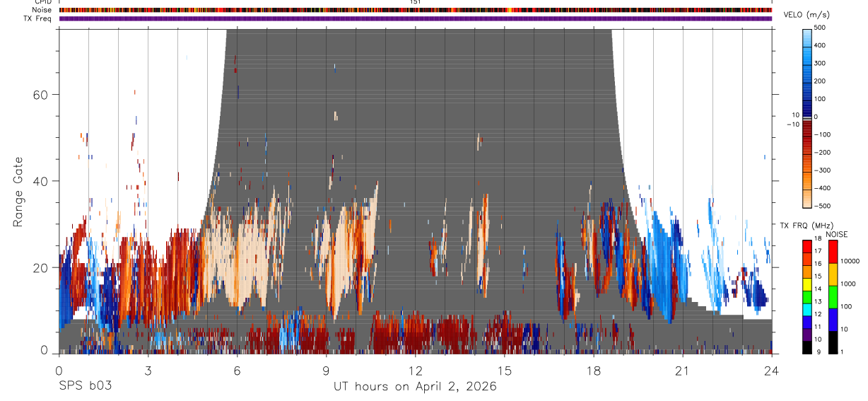Screen dimensions: 868x401
Task: Click the green segment of the TX FRQ colorbar
Action: (808, 297)
